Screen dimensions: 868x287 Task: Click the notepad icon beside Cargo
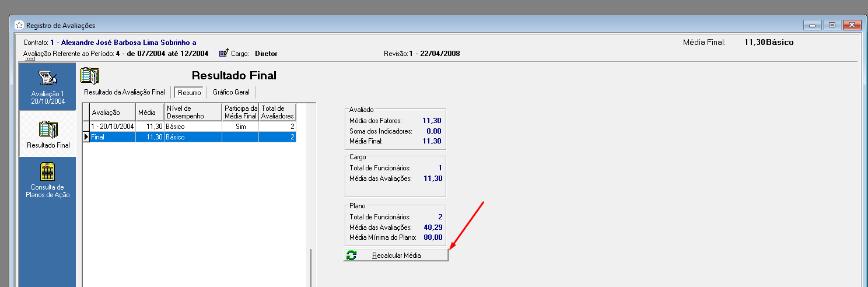point(223,53)
